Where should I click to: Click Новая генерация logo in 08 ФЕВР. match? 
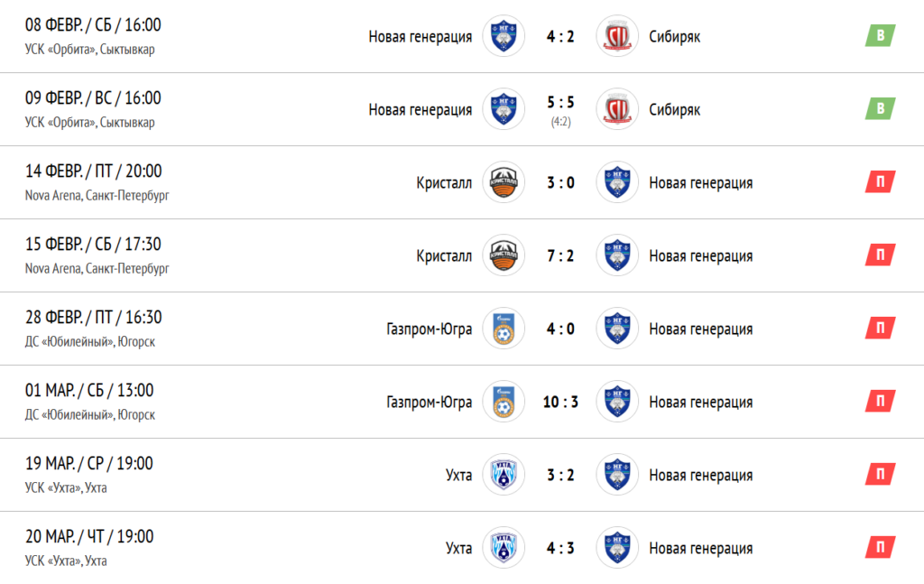point(504,36)
